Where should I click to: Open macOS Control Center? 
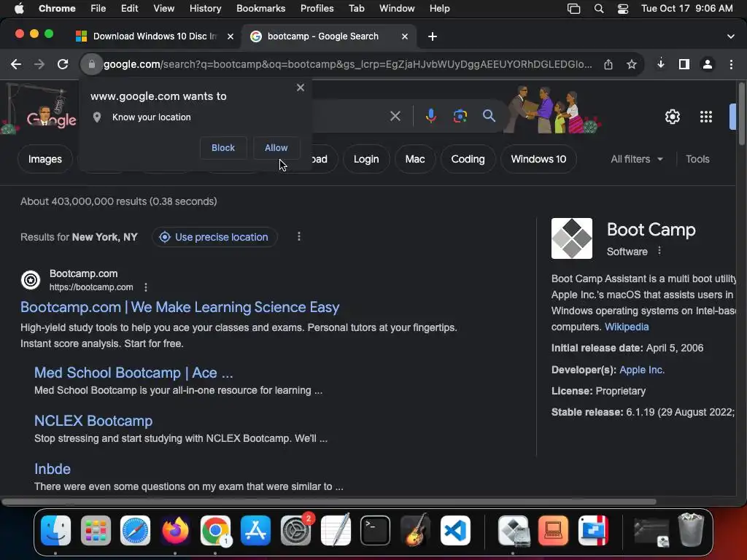623,9
